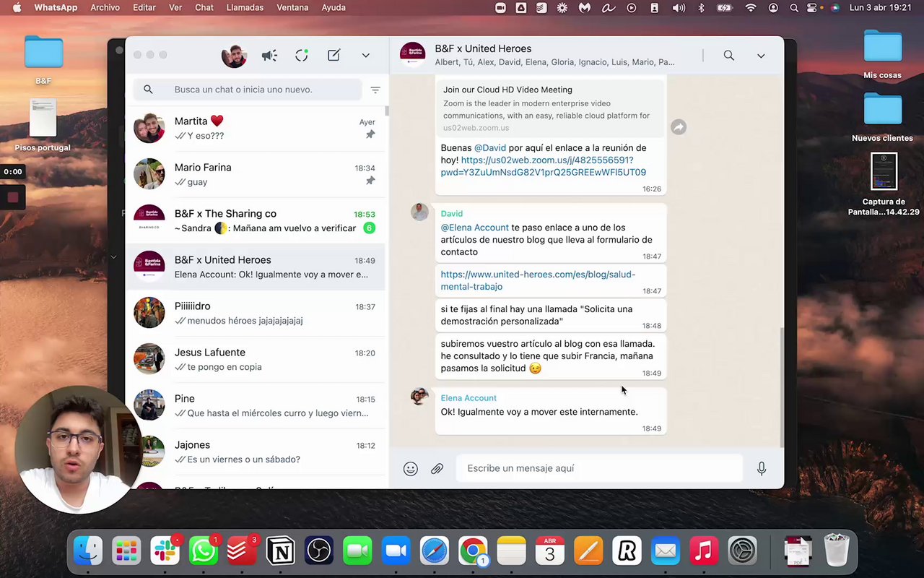Click the conversation scrollbar
Viewport: 924px width, 578px height.
pos(781,387)
